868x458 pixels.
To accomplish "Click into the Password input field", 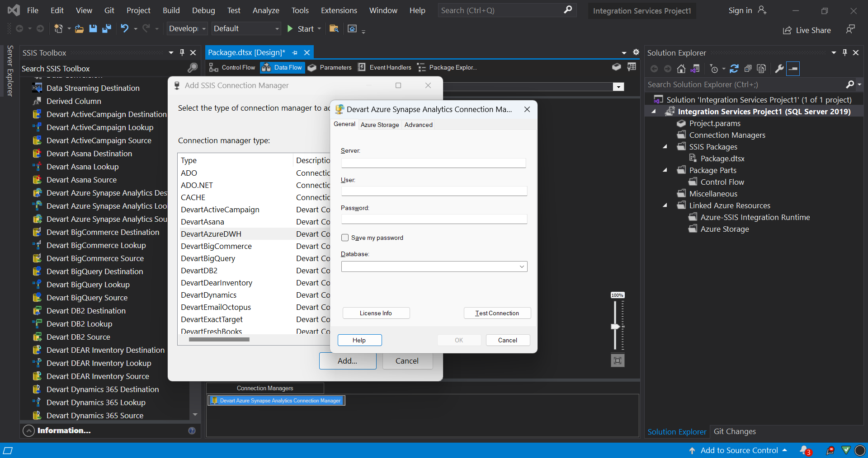I will [434, 219].
